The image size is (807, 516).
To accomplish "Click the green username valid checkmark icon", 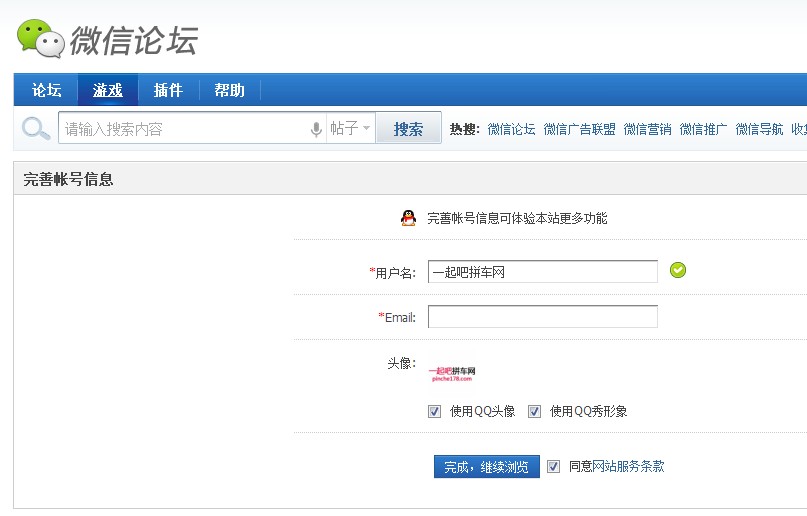I will [678, 270].
